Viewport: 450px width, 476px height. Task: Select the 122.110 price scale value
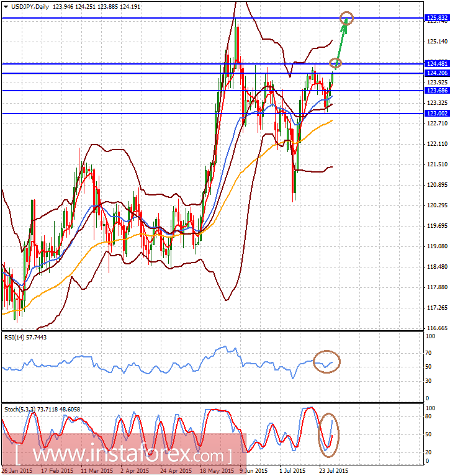pos(437,144)
